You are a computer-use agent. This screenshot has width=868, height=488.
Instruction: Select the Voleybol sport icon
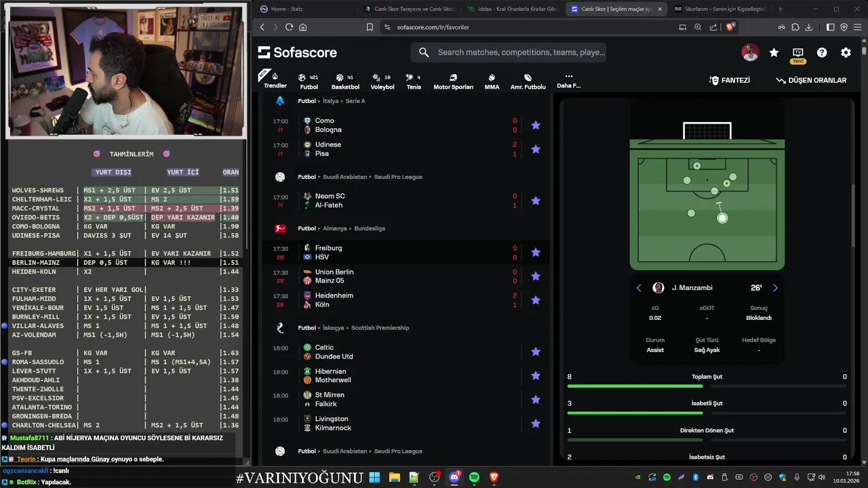[x=382, y=81]
